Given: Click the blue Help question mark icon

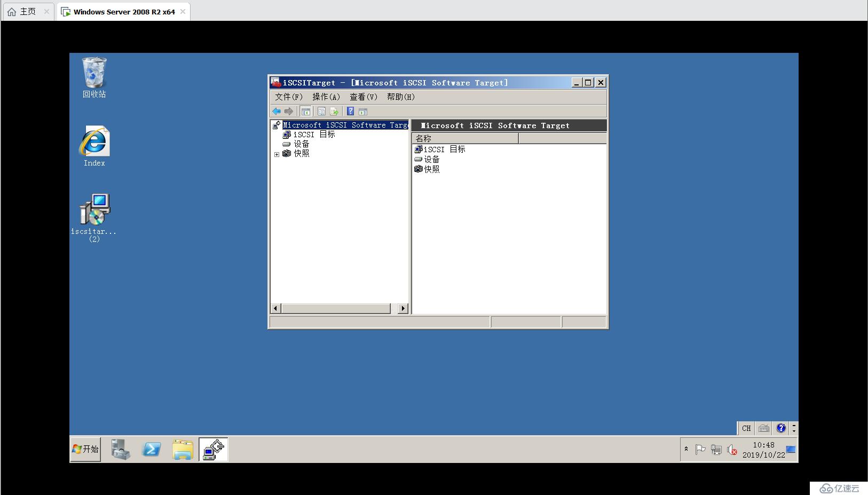Looking at the screenshot, I should pos(350,111).
